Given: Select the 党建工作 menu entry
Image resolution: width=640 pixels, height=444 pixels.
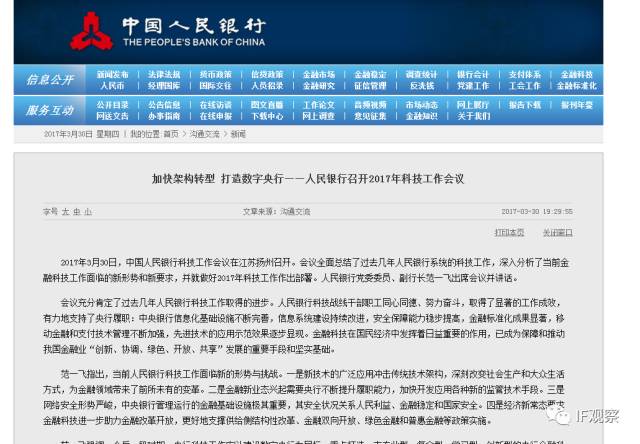Looking at the screenshot, I should [x=473, y=86].
